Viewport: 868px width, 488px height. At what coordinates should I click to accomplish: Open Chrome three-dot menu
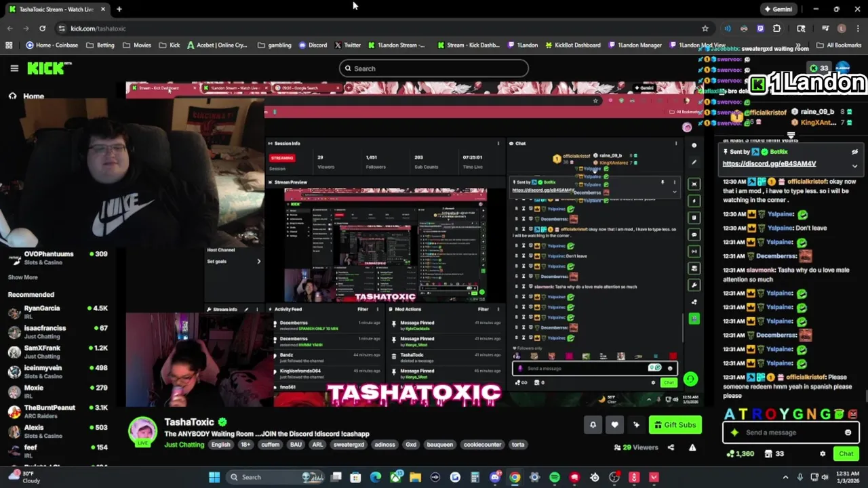(858, 28)
